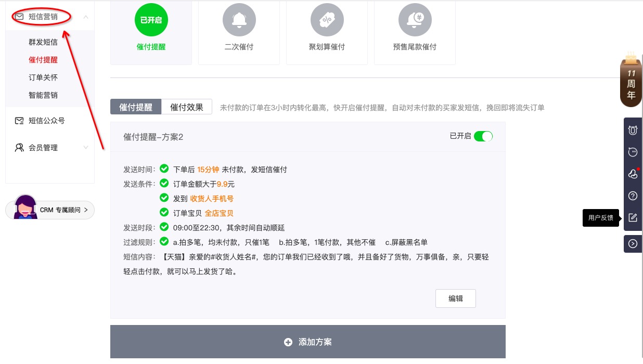Open the 预售尾款催付 icon

click(x=415, y=20)
